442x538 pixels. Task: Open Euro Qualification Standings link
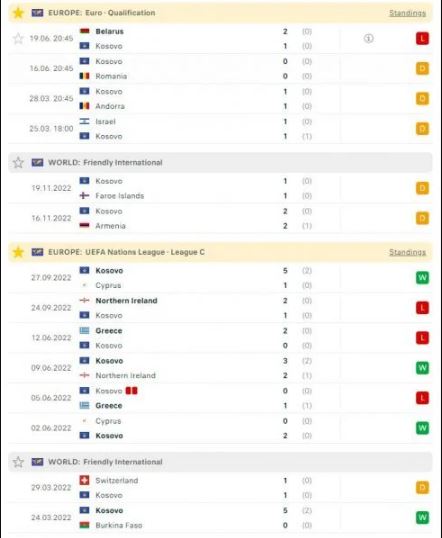pyautogui.click(x=407, y=13)
